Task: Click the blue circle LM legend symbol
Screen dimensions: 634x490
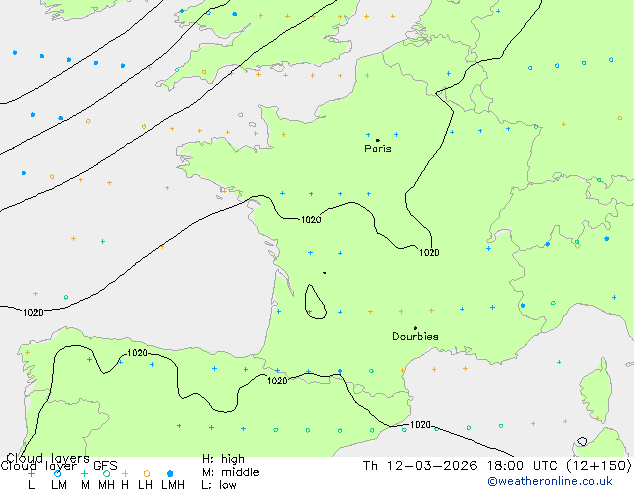Action: 57,473
